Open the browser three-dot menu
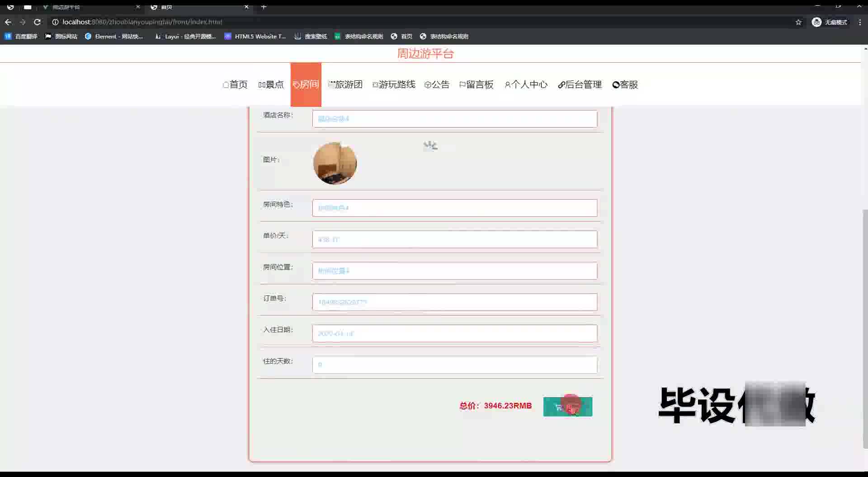 [860, 22]
